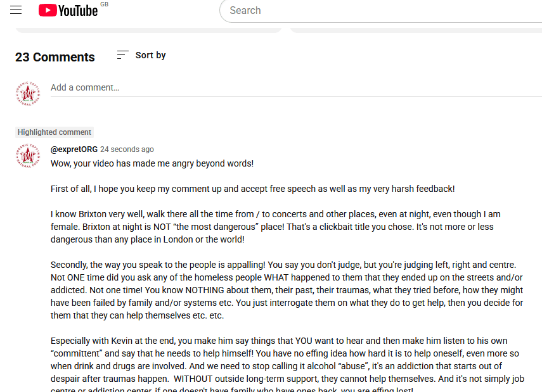Expand the Sort by dropdown

(150, 55)
